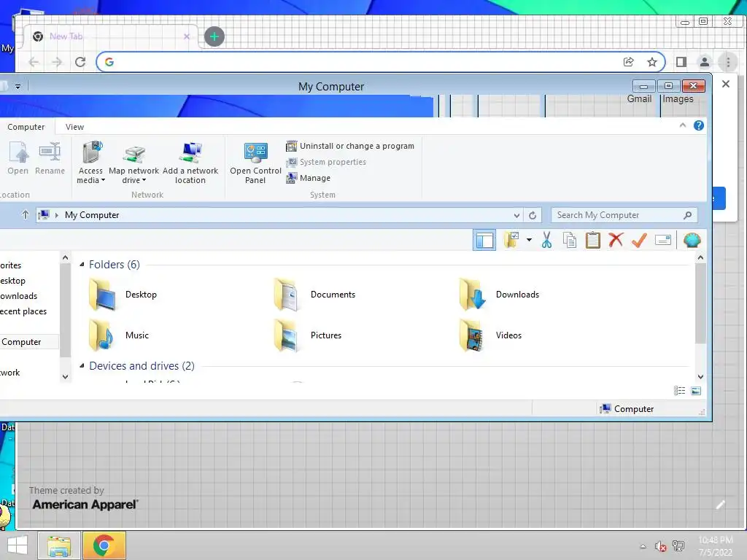Image resolution: width=747 pixels, height=560 pixels.
Task: Toggle the navigation pane toolbar icon
Action: click(484, 240)
